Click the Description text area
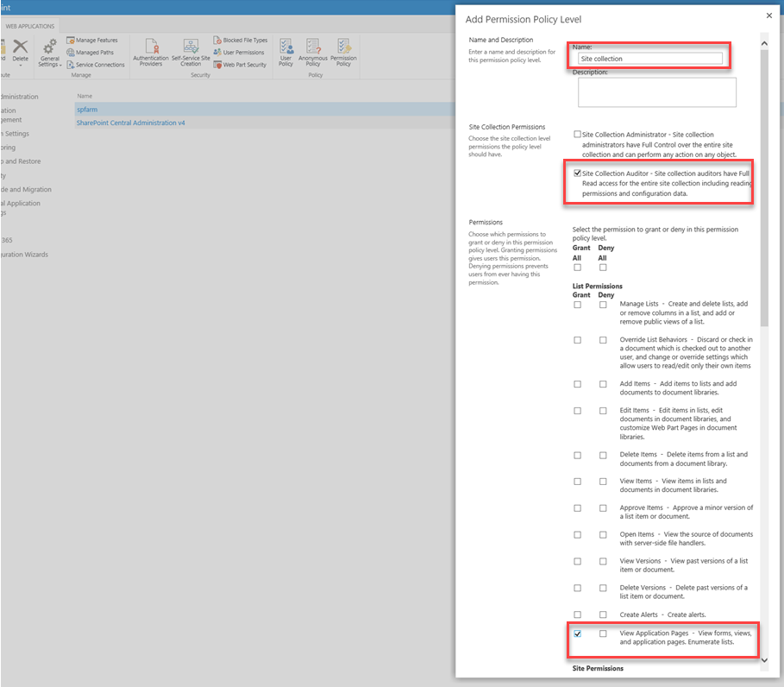Viewport: 784px width, 687px height. (657, 92)
